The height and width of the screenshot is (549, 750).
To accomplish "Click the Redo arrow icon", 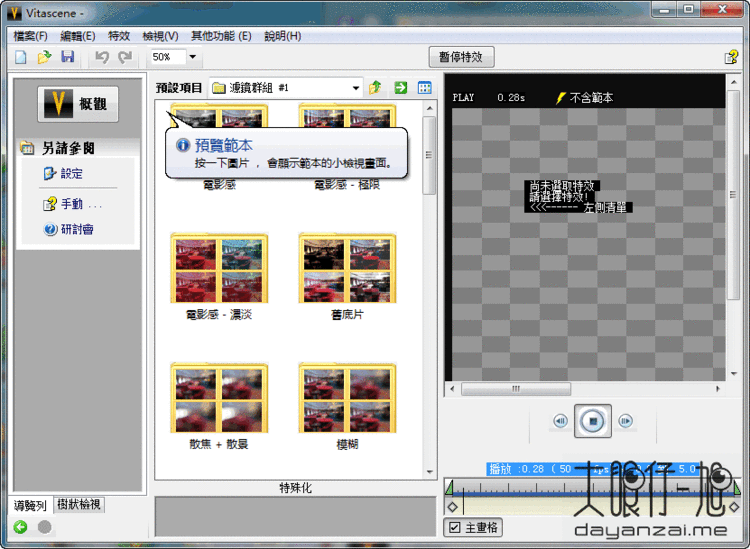I will tap(125, 57).
